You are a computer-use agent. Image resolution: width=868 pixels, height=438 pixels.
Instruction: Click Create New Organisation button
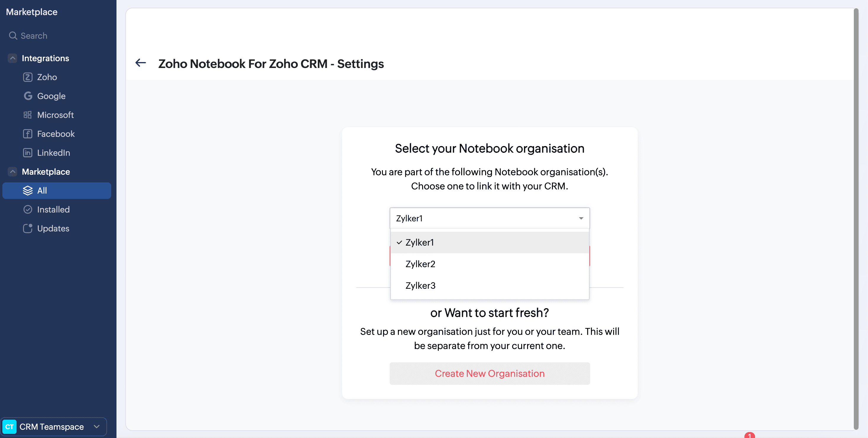click(x=489, y=373)
